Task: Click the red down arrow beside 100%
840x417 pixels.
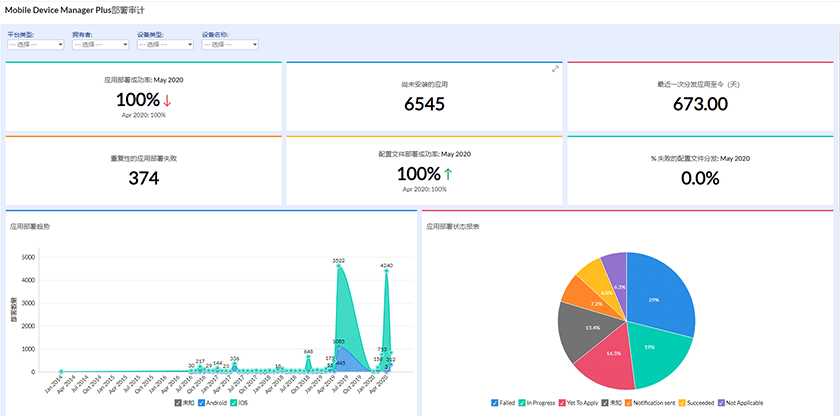Action: (167, 100)
